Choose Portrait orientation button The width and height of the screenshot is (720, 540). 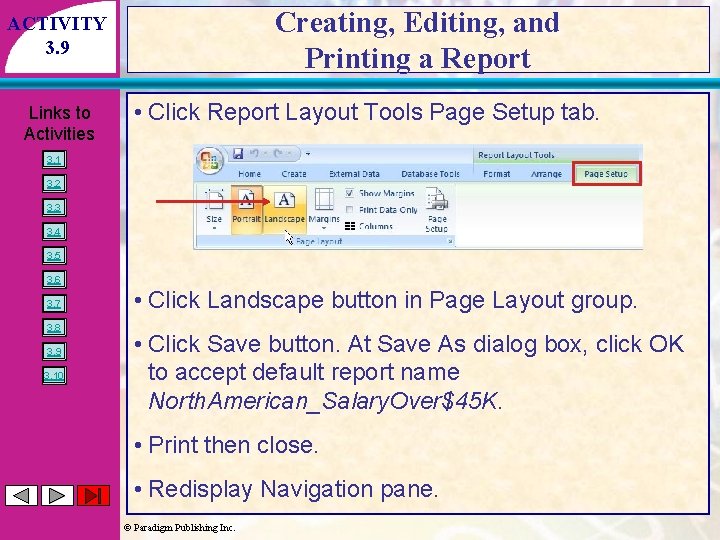tap(246, 209)
